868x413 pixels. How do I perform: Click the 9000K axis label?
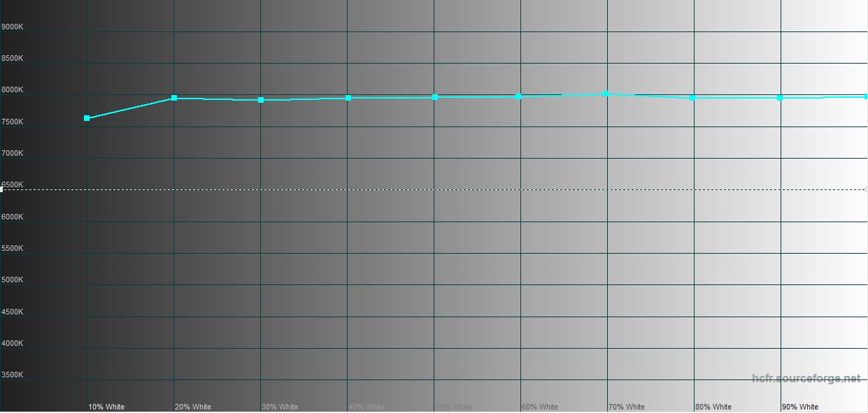(x=13, y=27)
